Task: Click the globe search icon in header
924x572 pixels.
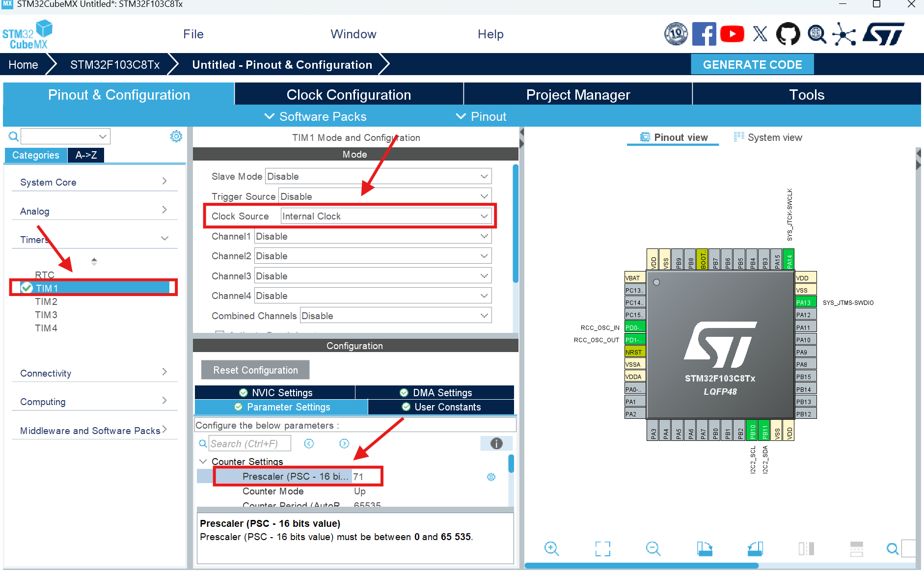Action: point(816,34)
